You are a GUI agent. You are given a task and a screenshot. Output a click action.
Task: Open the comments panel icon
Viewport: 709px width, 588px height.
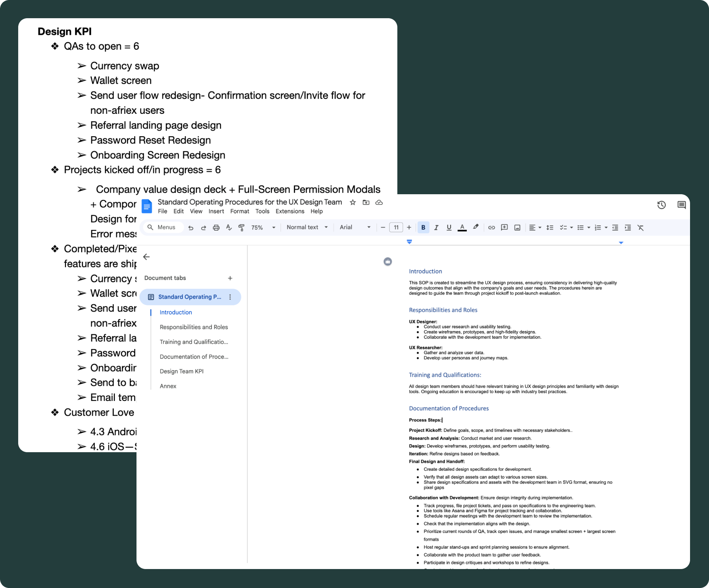click(x=681, y=205)
